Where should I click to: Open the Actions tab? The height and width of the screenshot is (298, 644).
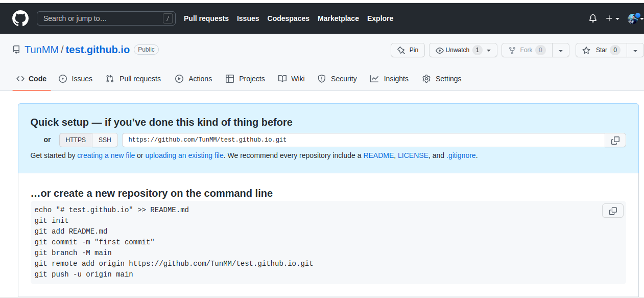[x=194, y=79]
